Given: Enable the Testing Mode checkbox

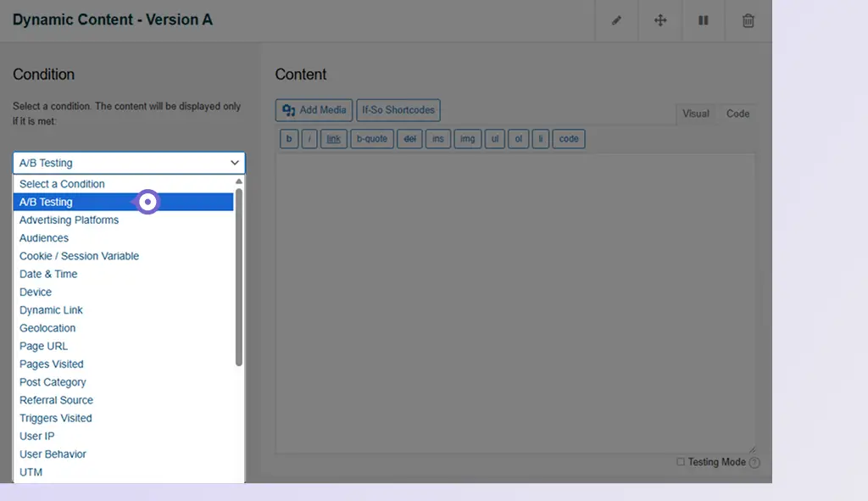Looking at the screenshot, I should coord(681,462).
